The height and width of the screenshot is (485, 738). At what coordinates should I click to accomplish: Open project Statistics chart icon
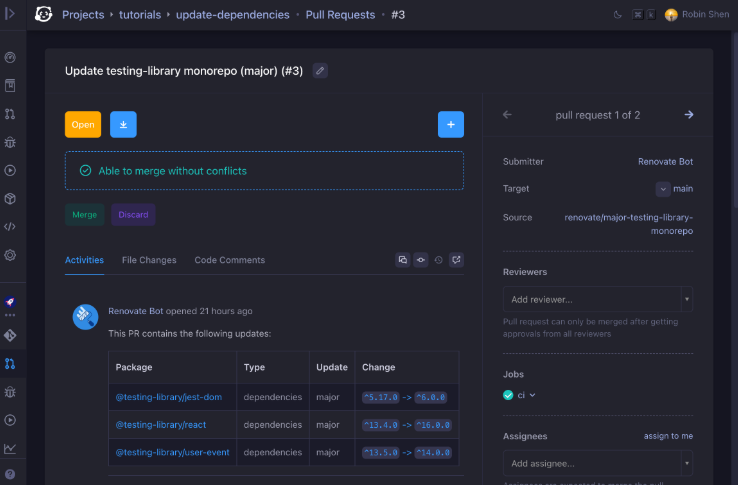pos(10,448)
